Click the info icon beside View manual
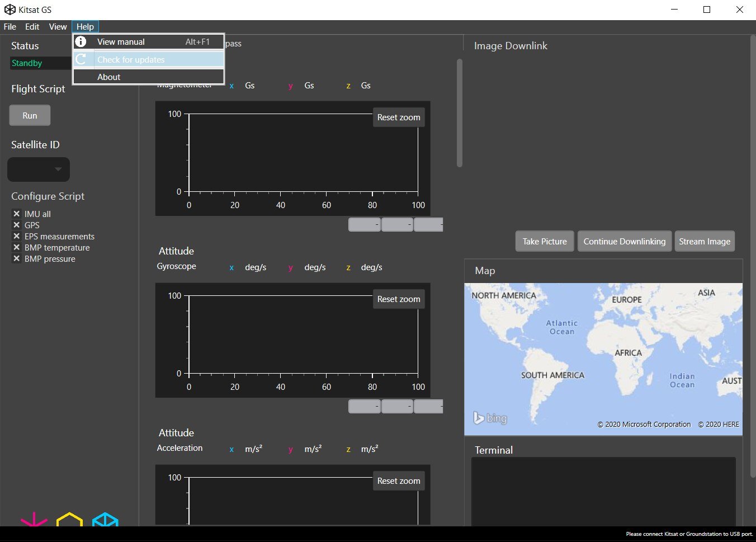 (81, 42)
